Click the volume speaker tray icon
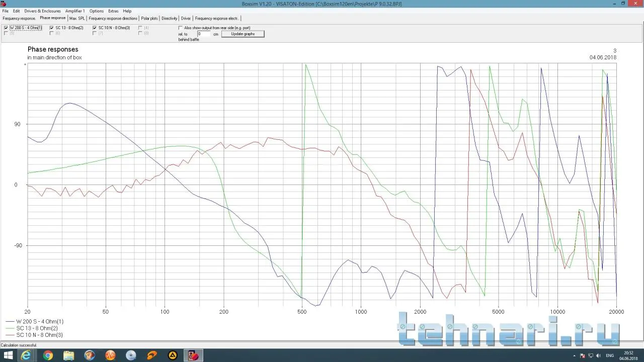The image size is (644, 362). (x=599, y=355)
